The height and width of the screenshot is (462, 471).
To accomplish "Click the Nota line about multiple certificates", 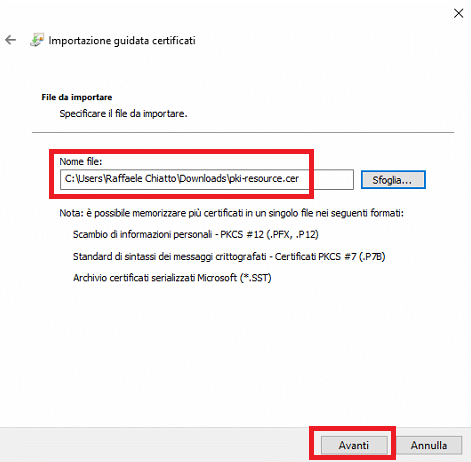I will pyautogui.click(x=231, y=213).
